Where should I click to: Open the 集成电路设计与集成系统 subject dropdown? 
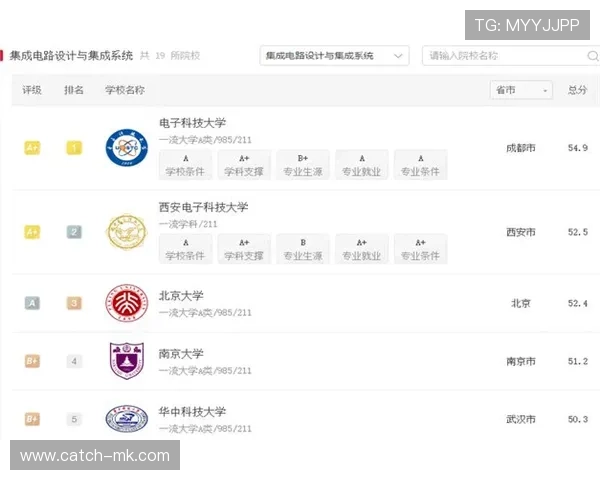(334, 56)
